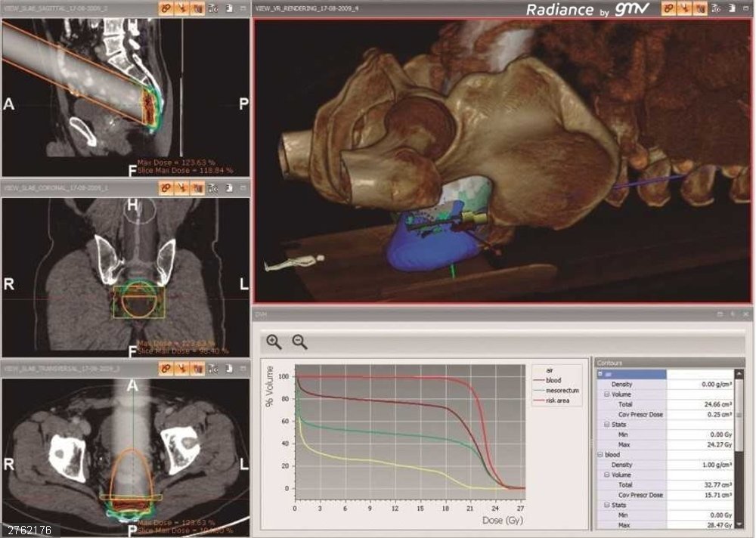Select the zoom-out magnifier in the DVH panel
The height and width of the screenshot is (538, 756).
click(298, 342)
